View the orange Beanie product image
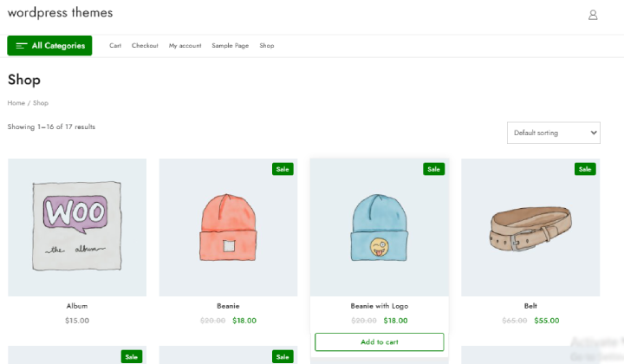Viewport: 624px width, 364px height. pos(228,227)
